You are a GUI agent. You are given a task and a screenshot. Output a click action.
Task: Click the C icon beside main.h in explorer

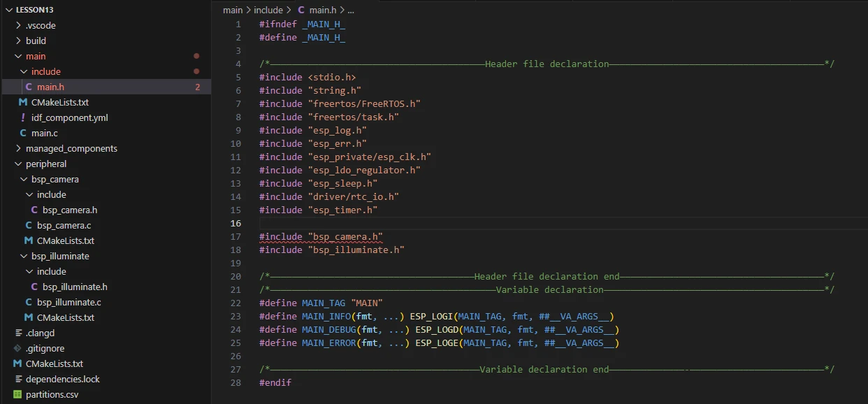(x=29, y=87)
